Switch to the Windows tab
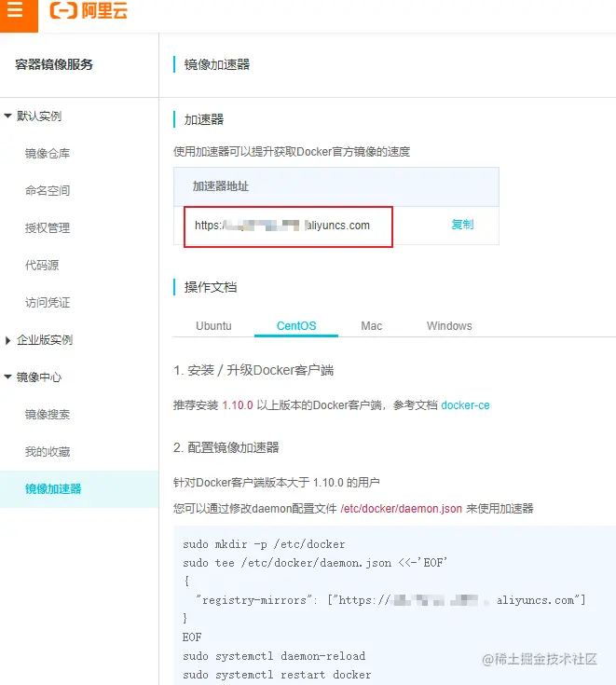616x685 pixels. coord(449,326)
